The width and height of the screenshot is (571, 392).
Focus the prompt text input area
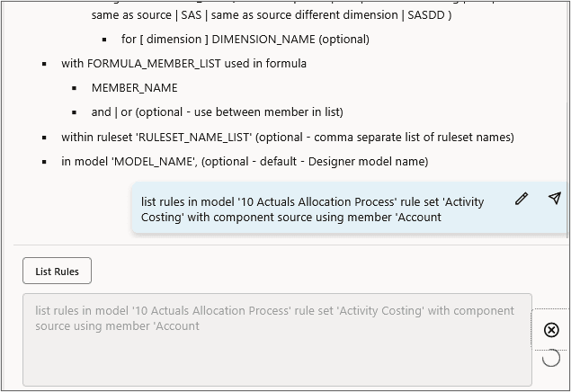[x=277, y=340]
